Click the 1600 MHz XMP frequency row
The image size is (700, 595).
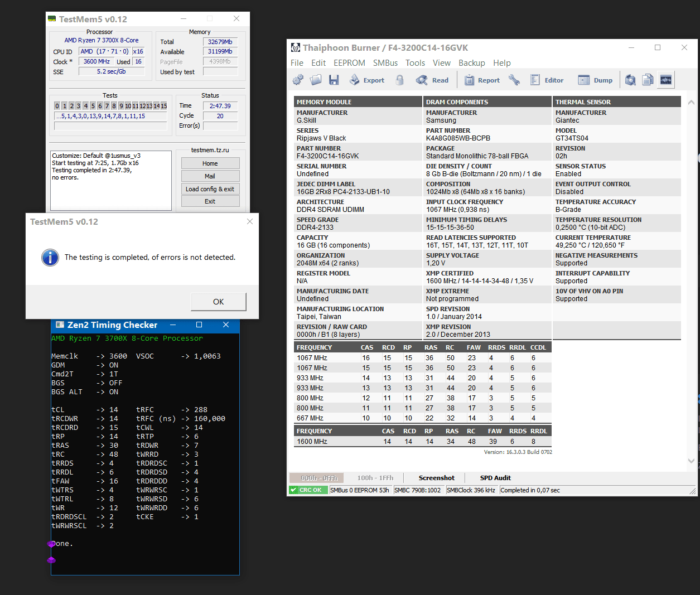(422, 441)
